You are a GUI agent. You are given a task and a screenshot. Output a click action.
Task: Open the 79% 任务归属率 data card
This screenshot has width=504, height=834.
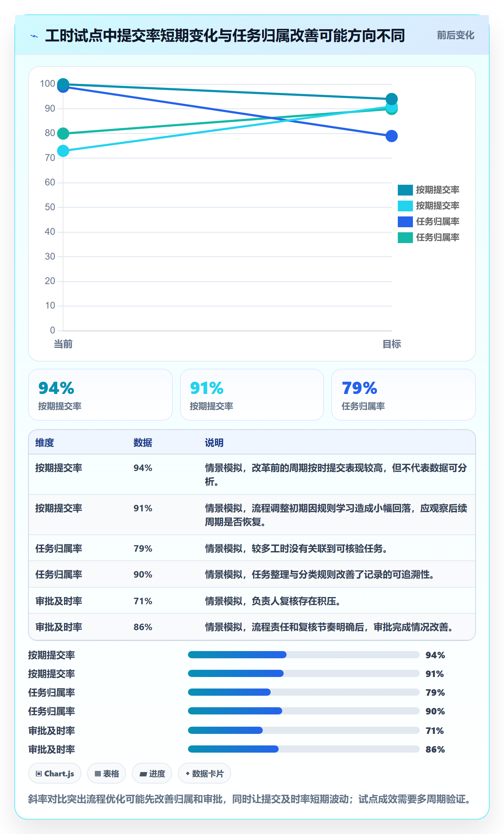(x=404, y=395)
